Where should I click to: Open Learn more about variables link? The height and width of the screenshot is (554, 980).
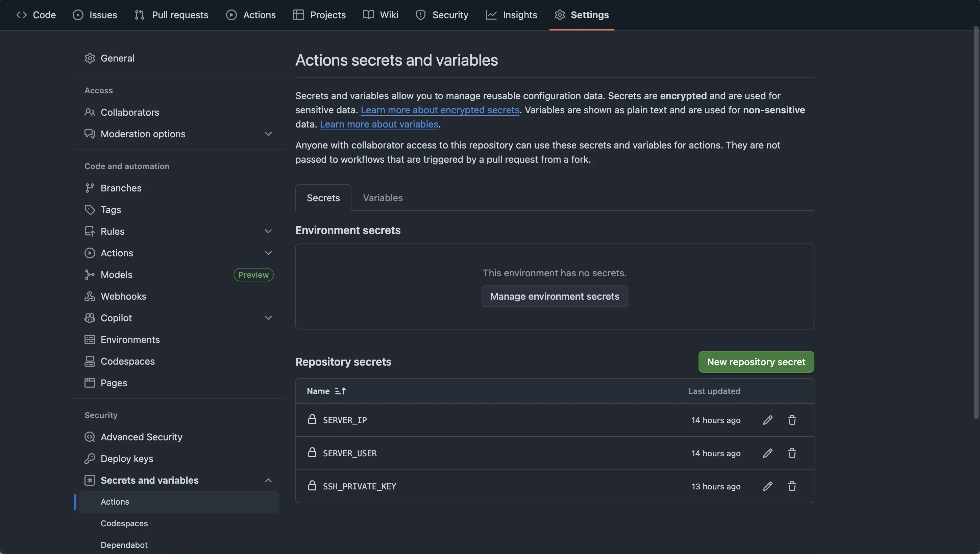tap(379, 124)
